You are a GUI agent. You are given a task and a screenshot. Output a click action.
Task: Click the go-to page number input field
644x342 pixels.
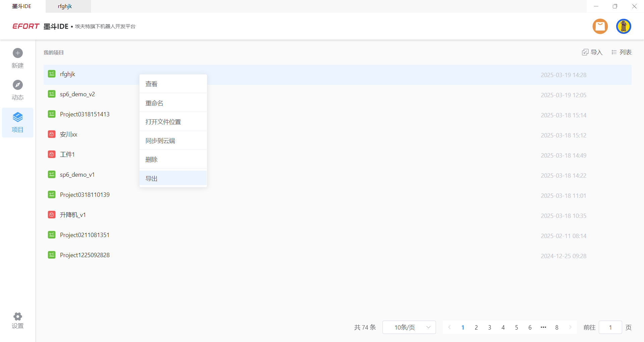[x=610, y=327]
